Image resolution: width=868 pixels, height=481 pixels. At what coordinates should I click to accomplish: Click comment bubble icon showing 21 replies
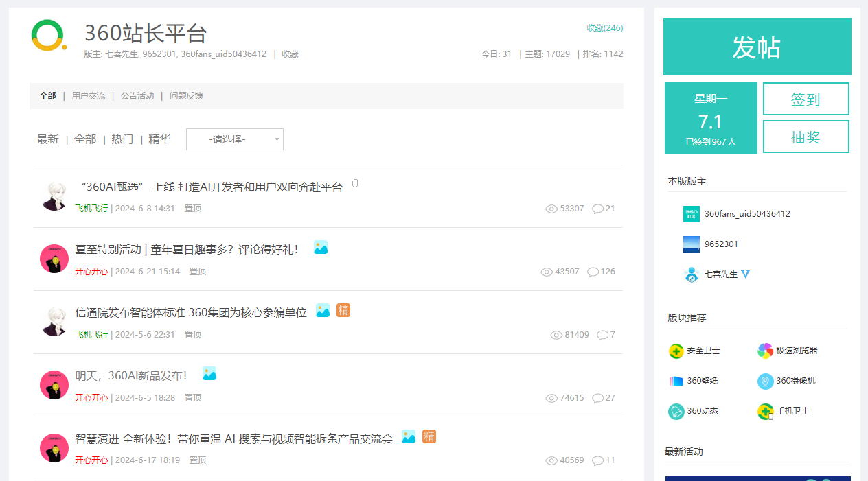(x=597, y=209)
